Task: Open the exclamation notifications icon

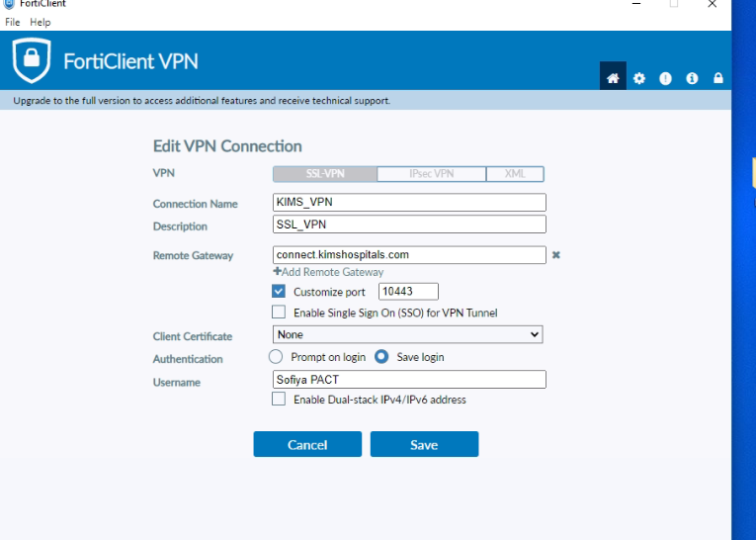Action: pyautogui.click(x=665, y=78)
